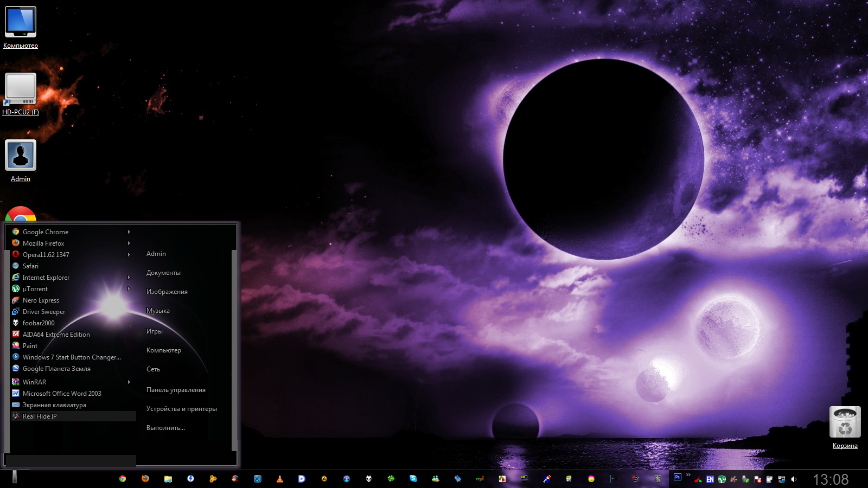Click the volume speaker icon in the tray

tap(794, 479)
